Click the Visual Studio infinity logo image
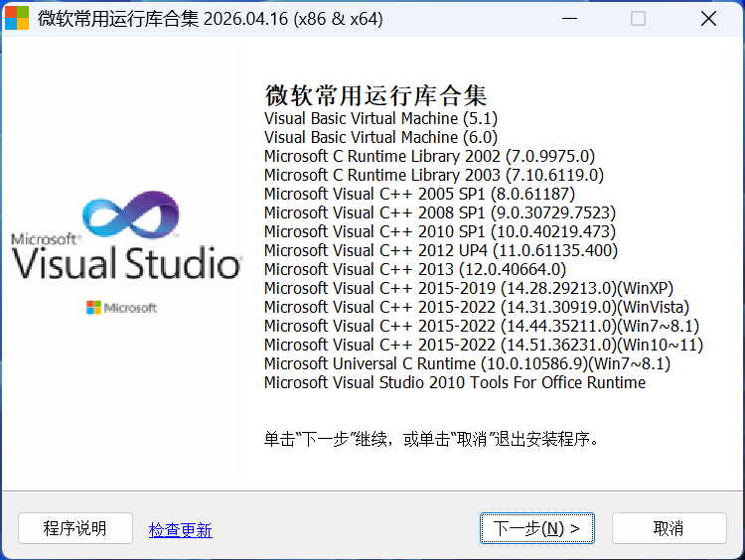This screenshot has height=560, width=745. tap(131, 214)
